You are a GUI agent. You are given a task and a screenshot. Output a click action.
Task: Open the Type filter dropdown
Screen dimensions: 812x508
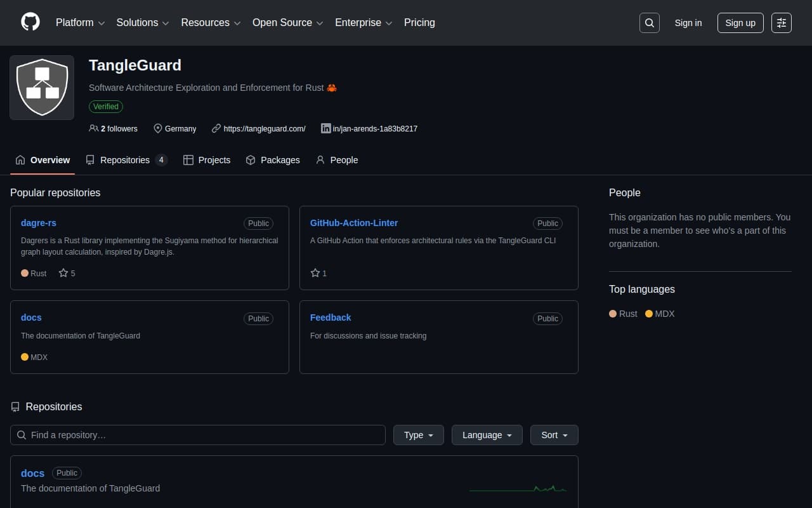[418, 435]
